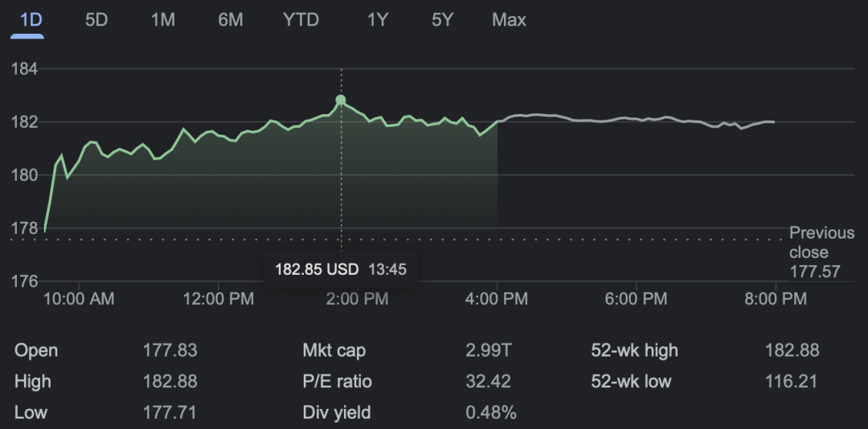Viewport: 868px width, 429px height.
Task: Switch to the 5D chart view
Action: pyautogui.click(x=96, y=20)
